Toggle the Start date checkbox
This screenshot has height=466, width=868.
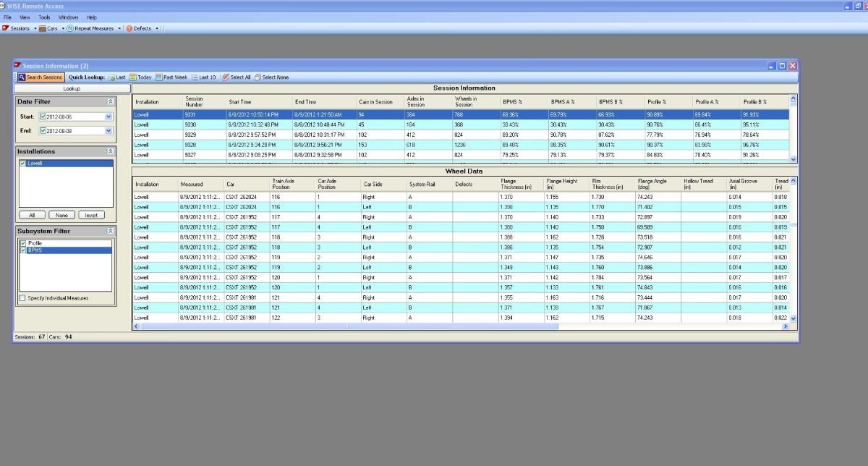click(x=43, y=116)
